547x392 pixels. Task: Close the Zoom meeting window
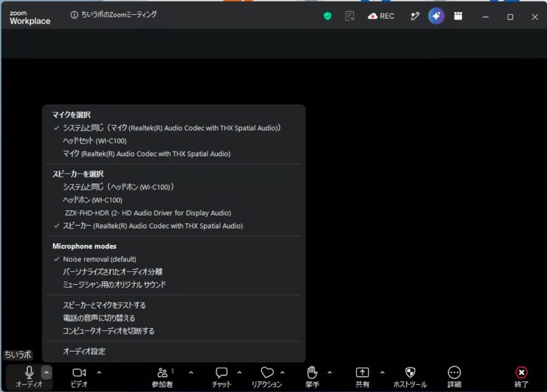(535, 17)
